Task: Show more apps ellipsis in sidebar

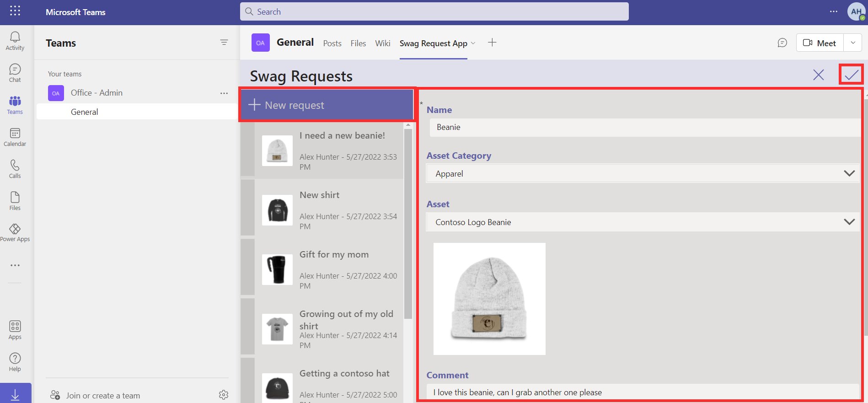Action: 15,265
